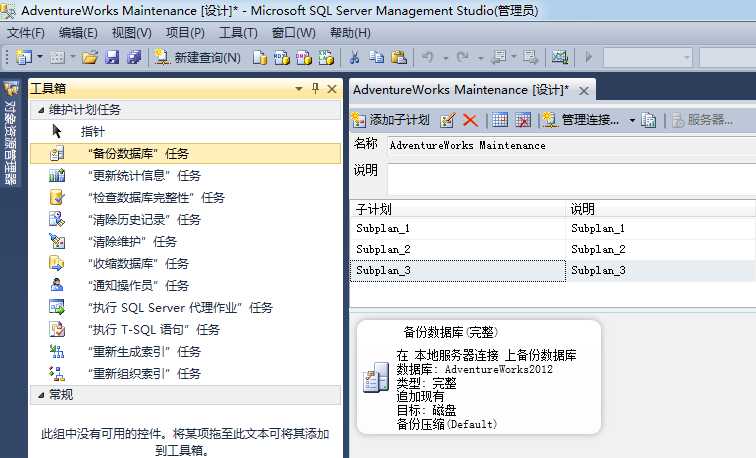Select the "执行 T-SQL 语句" 任务 item
The image size is (756, 458).
pos(185,330)
